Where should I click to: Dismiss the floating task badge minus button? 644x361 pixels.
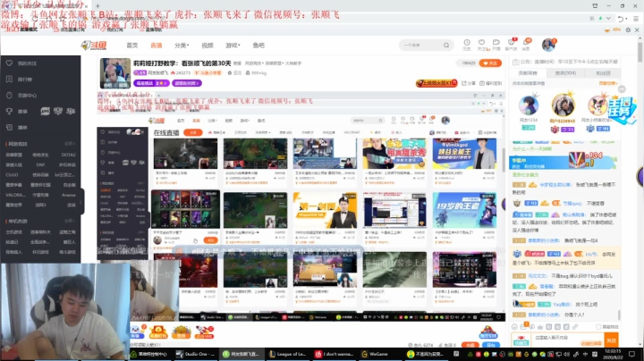pyautogui.click(x=622, y=89)
